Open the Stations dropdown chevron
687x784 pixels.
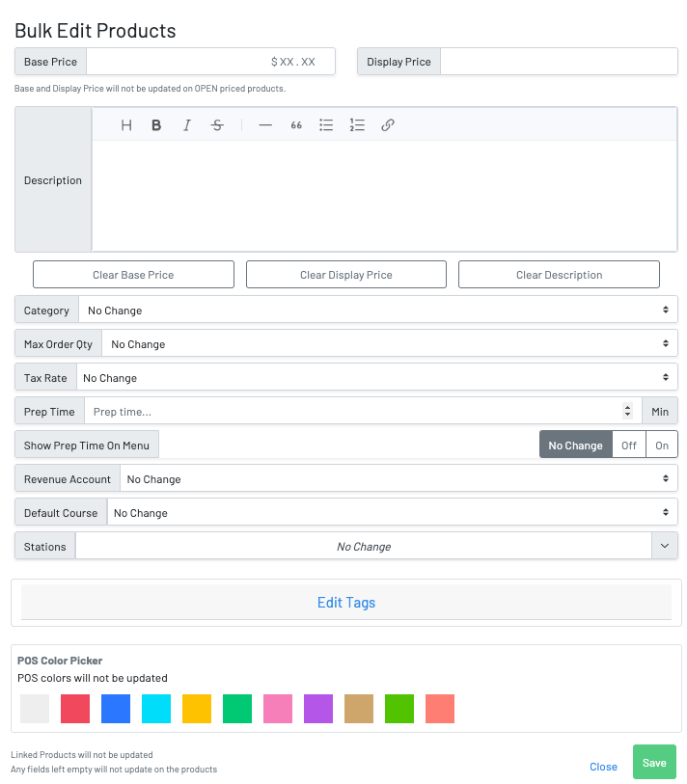coord(665,546)
